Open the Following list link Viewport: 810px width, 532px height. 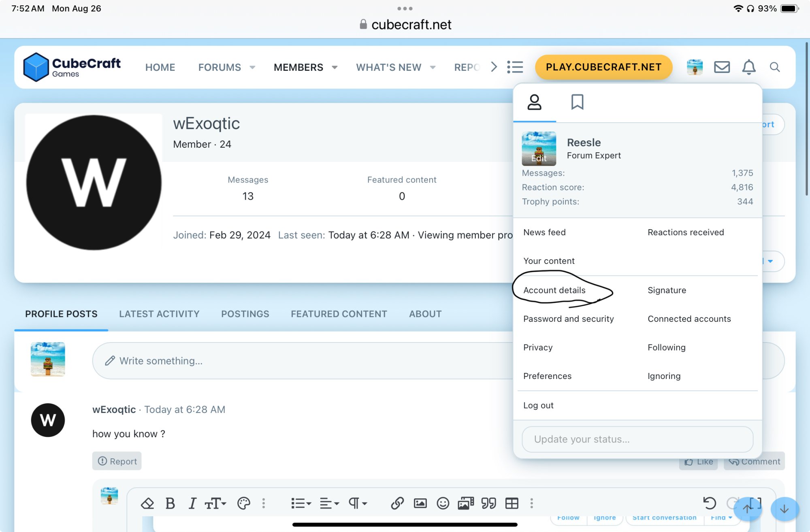point(666,347)
